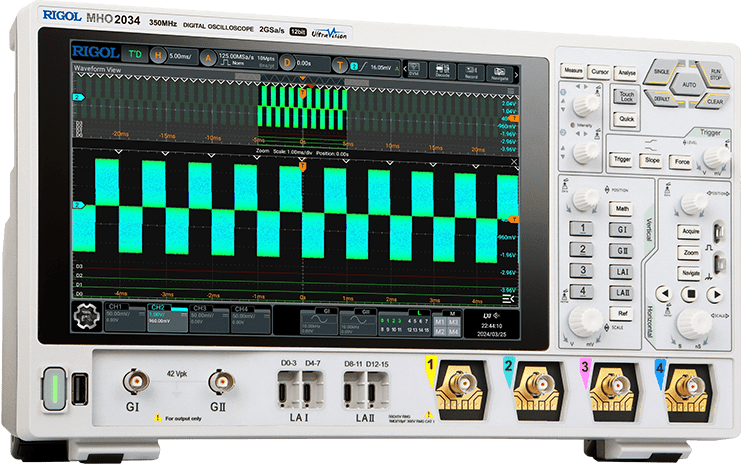The width and height of the screenshot is (741, 464).
Task: Push the LAII logic analyzer button
Action: pos(622,292)
